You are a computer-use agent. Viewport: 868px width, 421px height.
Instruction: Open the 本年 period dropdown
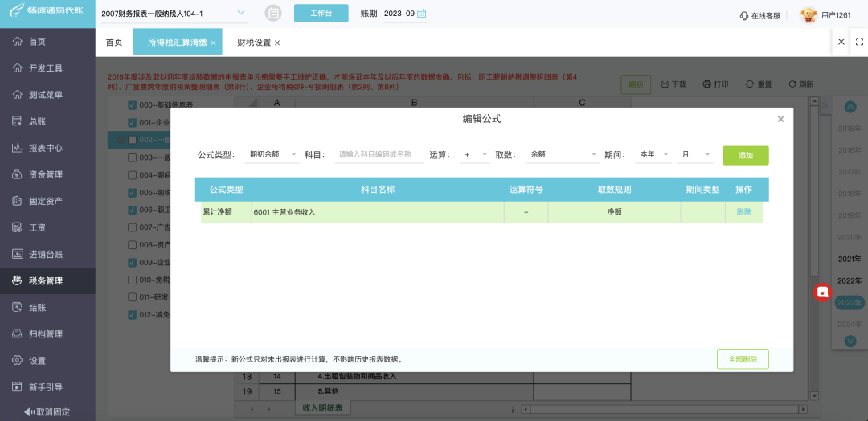point(653,155)
